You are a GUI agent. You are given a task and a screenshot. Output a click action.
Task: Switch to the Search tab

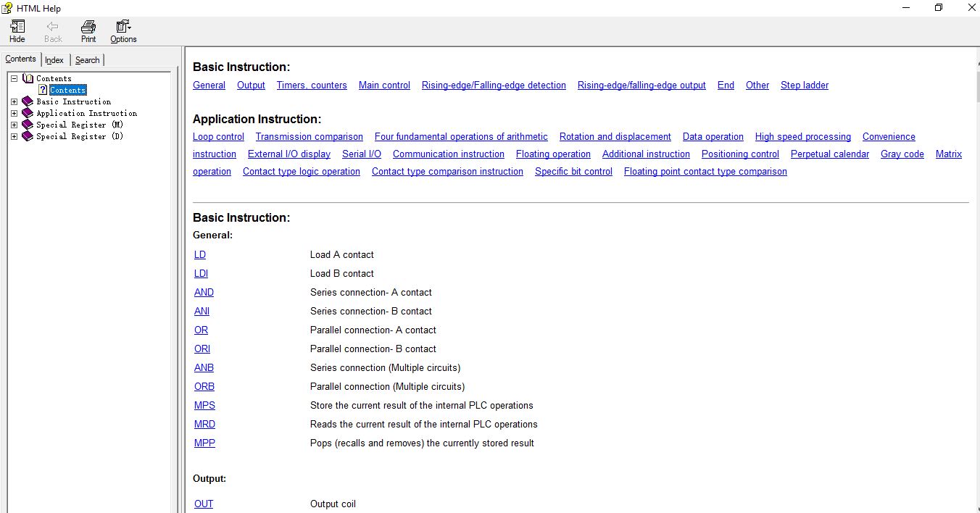coord(88,60)
